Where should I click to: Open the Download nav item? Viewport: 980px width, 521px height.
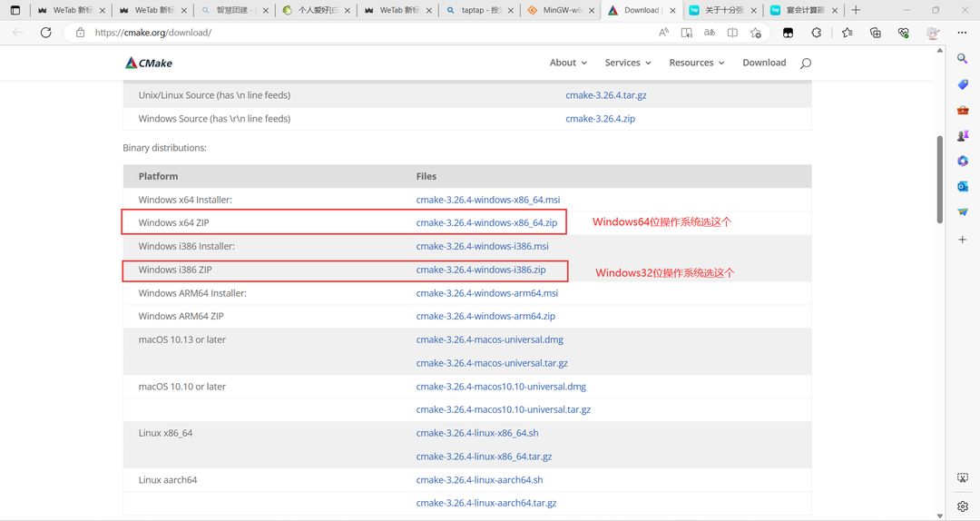coord(764,63)
